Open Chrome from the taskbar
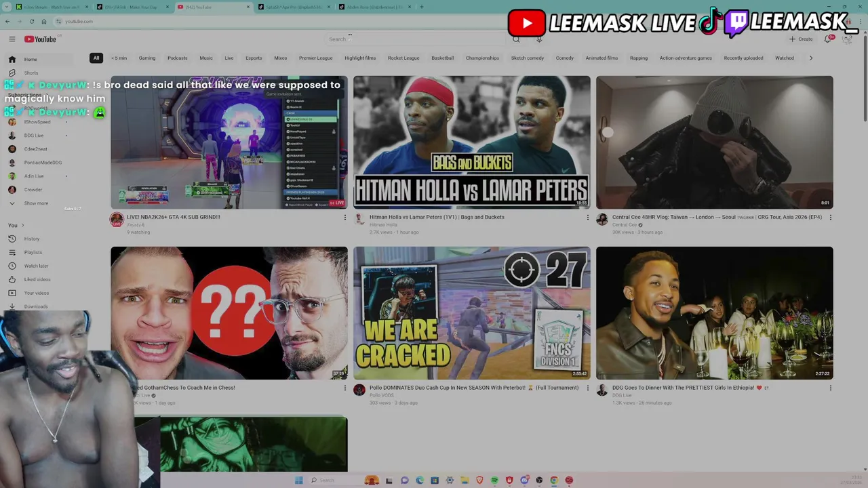Viewport: 868px width, 488px height. tap(554, 480)
